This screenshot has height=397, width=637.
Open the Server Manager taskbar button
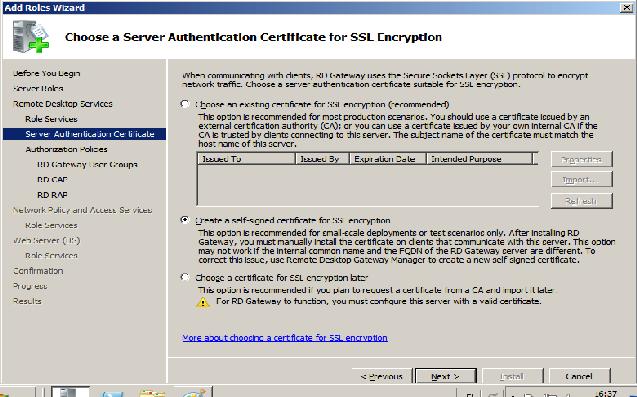[70, 392]
